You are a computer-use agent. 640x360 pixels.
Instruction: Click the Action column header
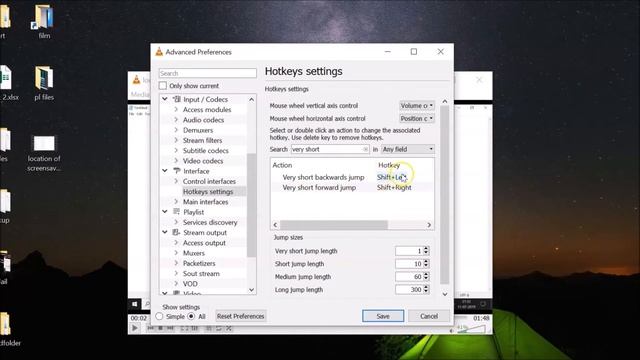click(x=282, y=165)
